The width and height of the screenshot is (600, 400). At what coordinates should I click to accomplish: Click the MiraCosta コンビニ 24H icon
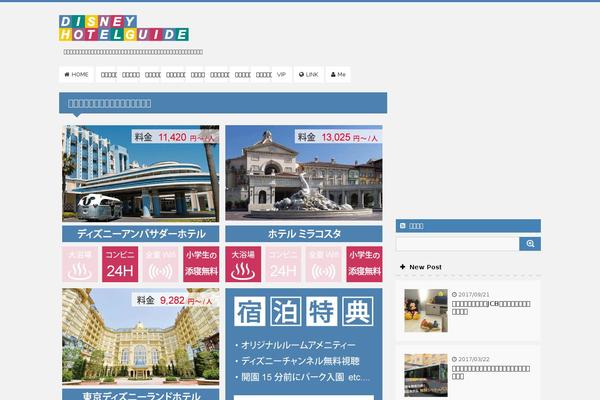pos(284,264)
